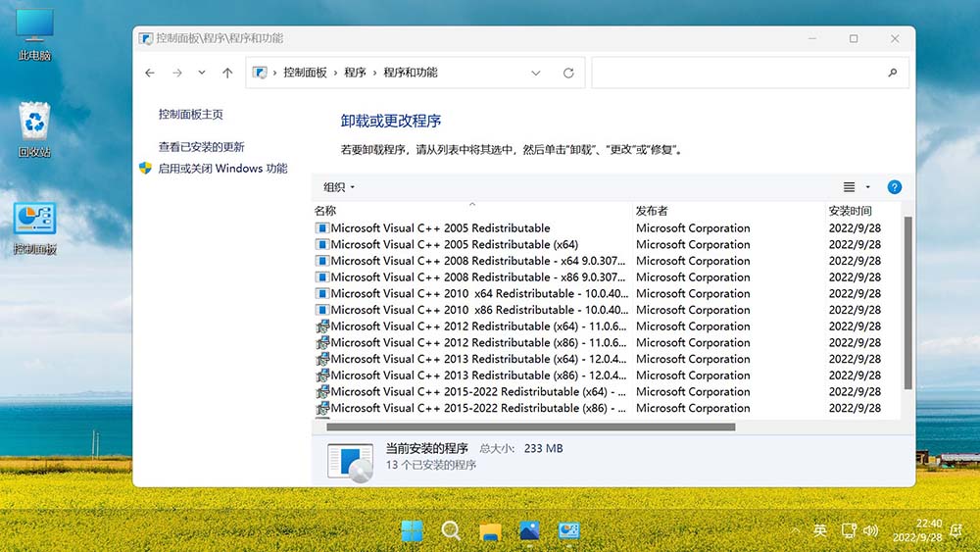Open File Explorer from the taskbar

tap(490, 530)
